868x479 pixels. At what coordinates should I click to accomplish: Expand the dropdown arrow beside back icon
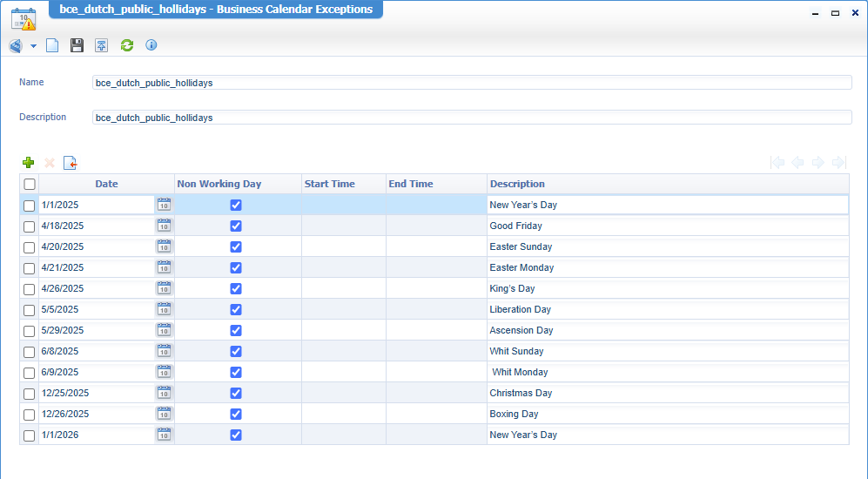pos(33,46)
